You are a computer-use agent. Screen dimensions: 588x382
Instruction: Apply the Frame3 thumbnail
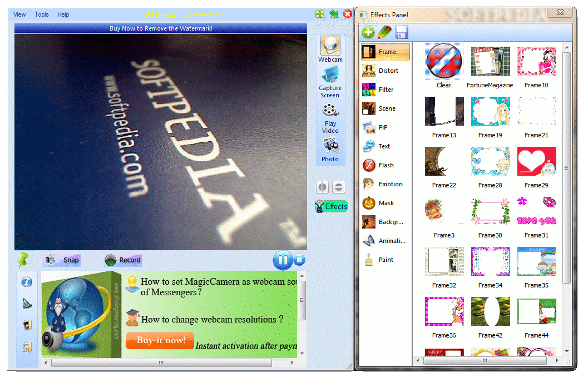point(444,217)
